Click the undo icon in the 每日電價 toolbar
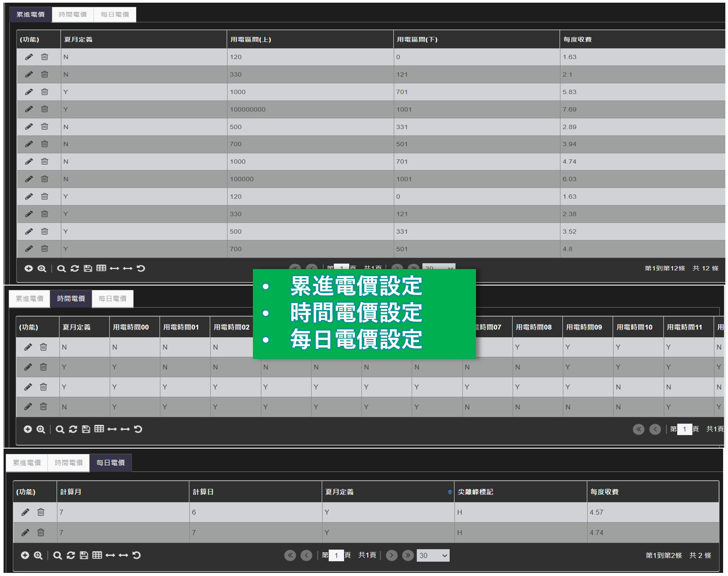Viewport: 728px width, 576px height. tap(137, 555)
